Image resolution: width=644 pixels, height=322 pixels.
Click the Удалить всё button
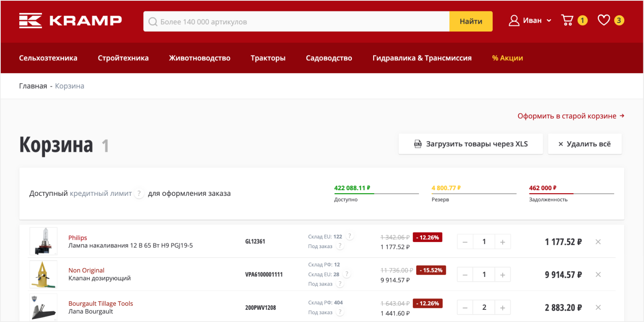point(585,144)
